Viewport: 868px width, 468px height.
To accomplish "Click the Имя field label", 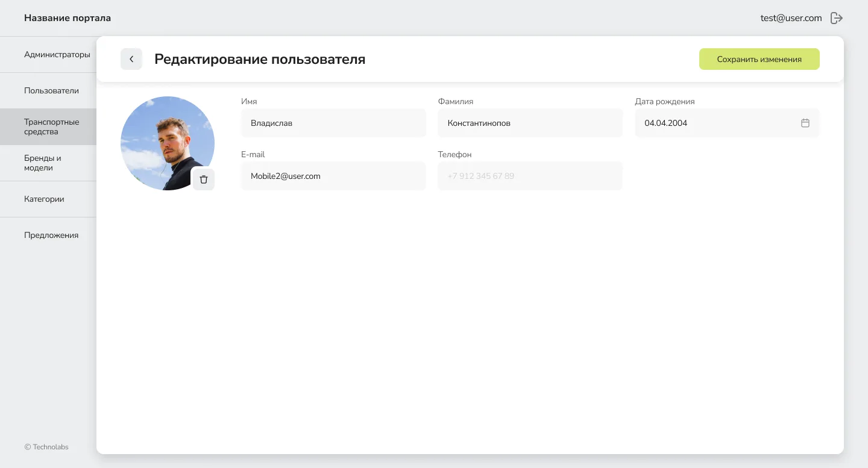I will tap(249, 101).
